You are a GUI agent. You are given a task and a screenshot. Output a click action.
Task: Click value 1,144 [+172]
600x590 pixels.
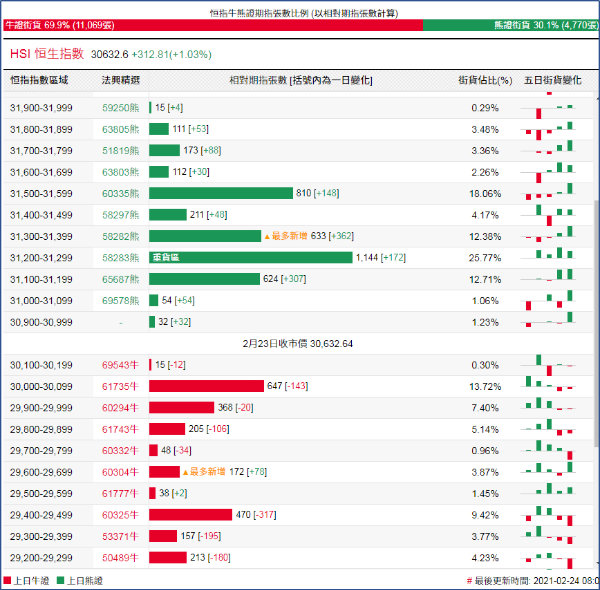click(x=381, y=258)
